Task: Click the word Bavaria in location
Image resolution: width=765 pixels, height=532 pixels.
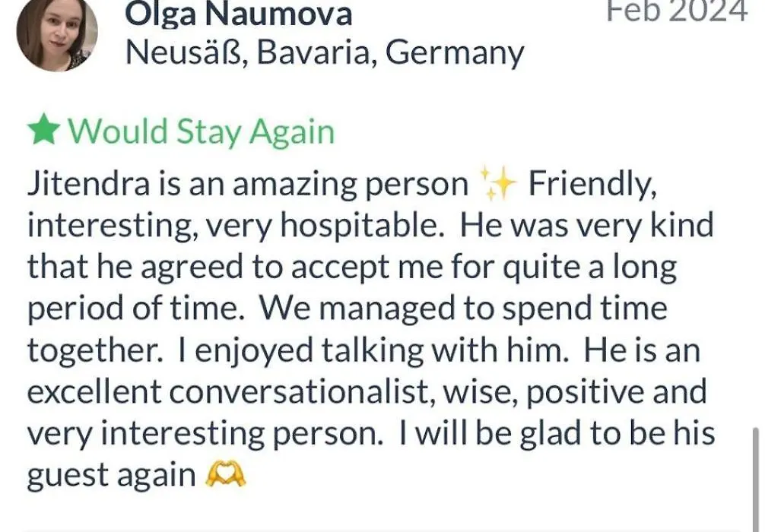Action: click(x=316, y=52)
